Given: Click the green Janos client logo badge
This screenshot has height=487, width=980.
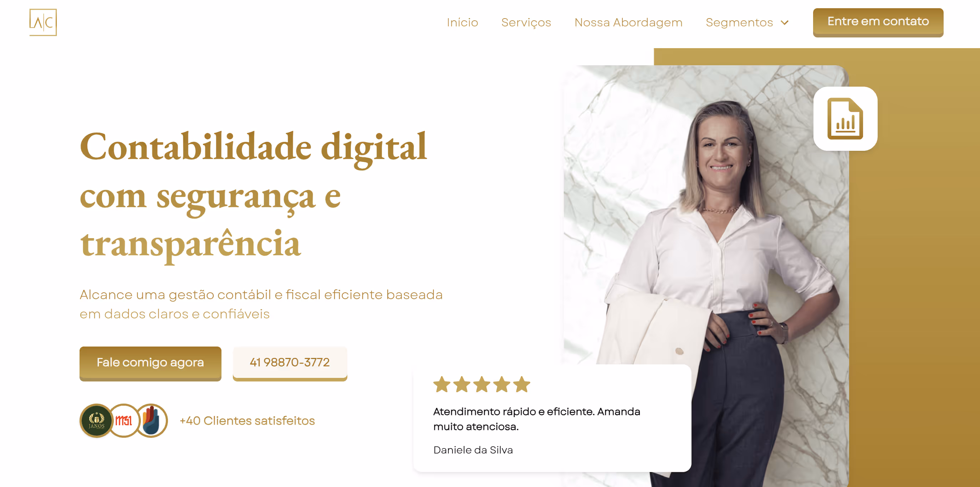Looking at the screenshot, I should [97, 420].
